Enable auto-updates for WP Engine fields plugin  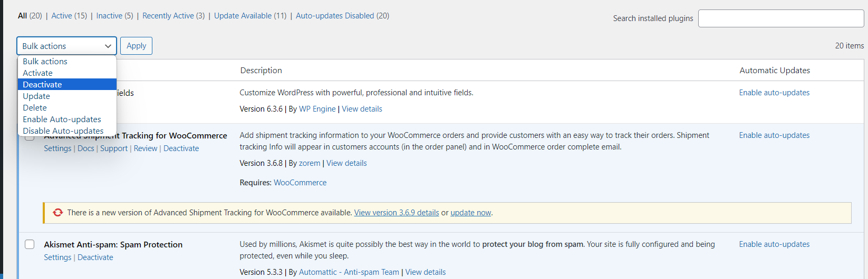coord(774,93)
